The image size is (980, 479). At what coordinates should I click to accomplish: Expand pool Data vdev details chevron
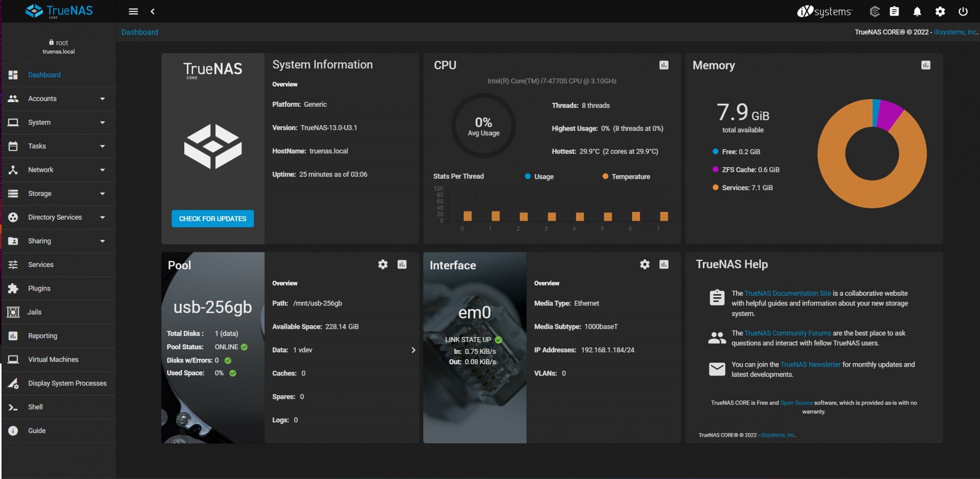[x=413, y=350]
